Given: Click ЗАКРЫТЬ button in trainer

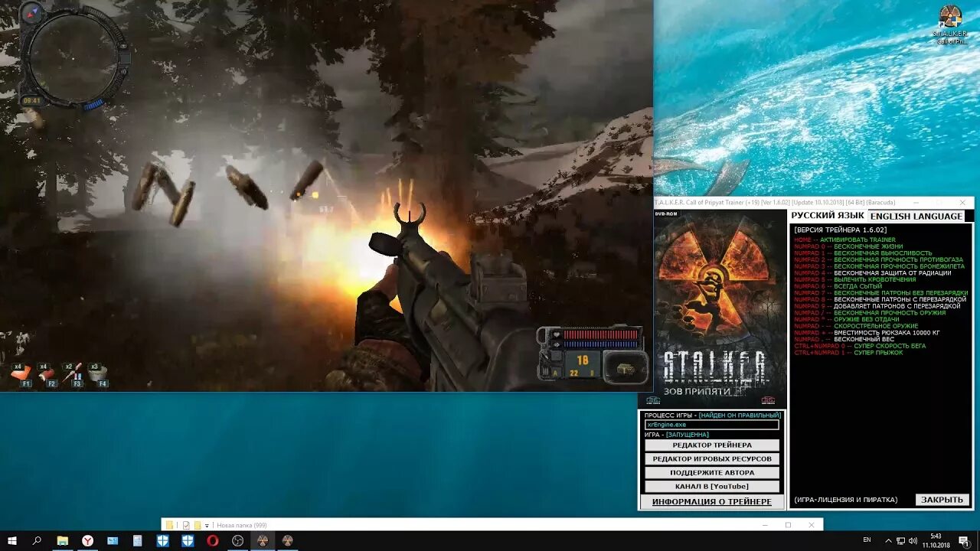Looking at the screenshot, I should click(942, 500).
